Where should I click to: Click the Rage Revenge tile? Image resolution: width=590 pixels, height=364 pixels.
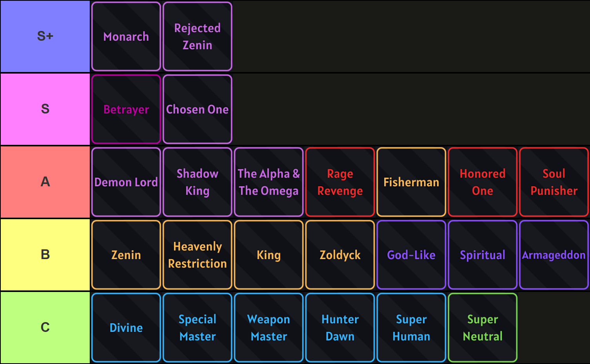[x=340, y=182]
